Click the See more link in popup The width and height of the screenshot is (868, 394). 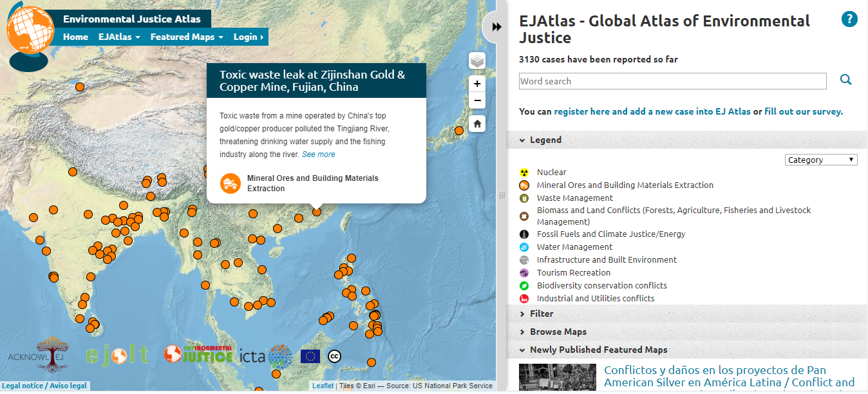click(318, 155)
